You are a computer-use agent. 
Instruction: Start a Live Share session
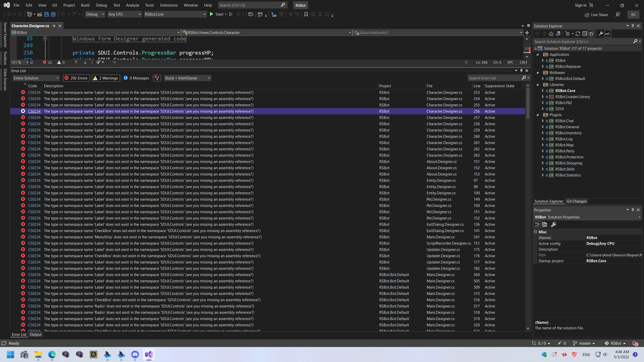pos(596,15)
